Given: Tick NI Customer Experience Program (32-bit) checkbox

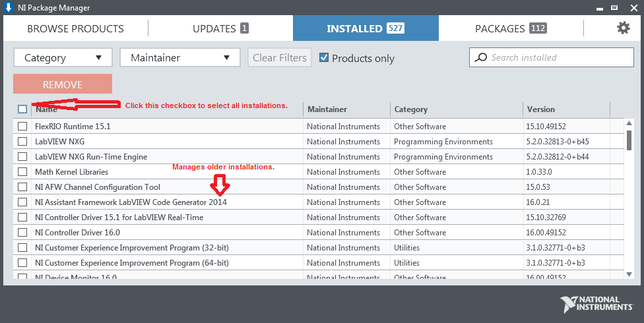Looking at the screenshot, I should pos(22,248).
